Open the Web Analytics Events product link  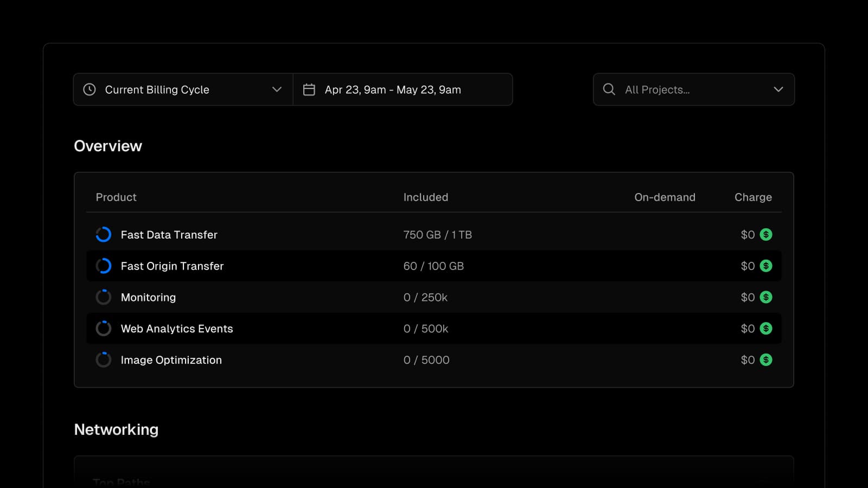177,329
